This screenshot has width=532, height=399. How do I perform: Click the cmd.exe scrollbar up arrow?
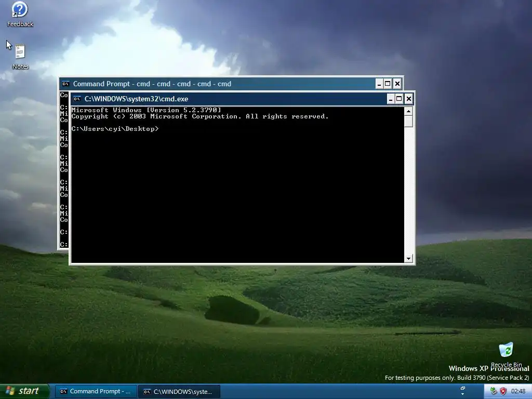408,111
